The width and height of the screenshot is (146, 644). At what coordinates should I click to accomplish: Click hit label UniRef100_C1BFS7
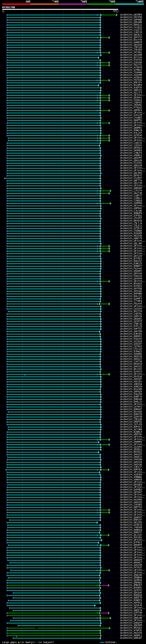click(131, 196)
